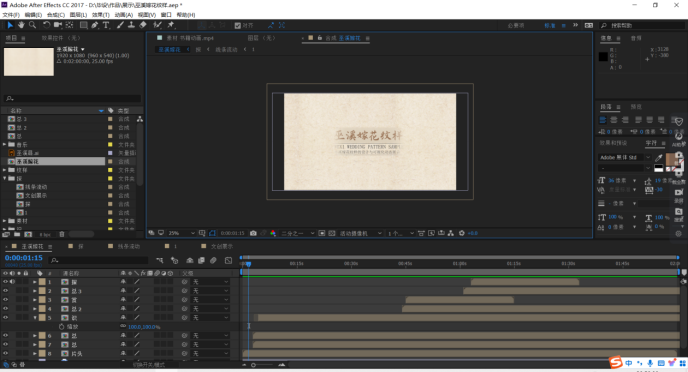The width and height of the screenshot is (688, 372).
Task: Open composition mini-flowchart in timeline
Action: coord(160,261)
